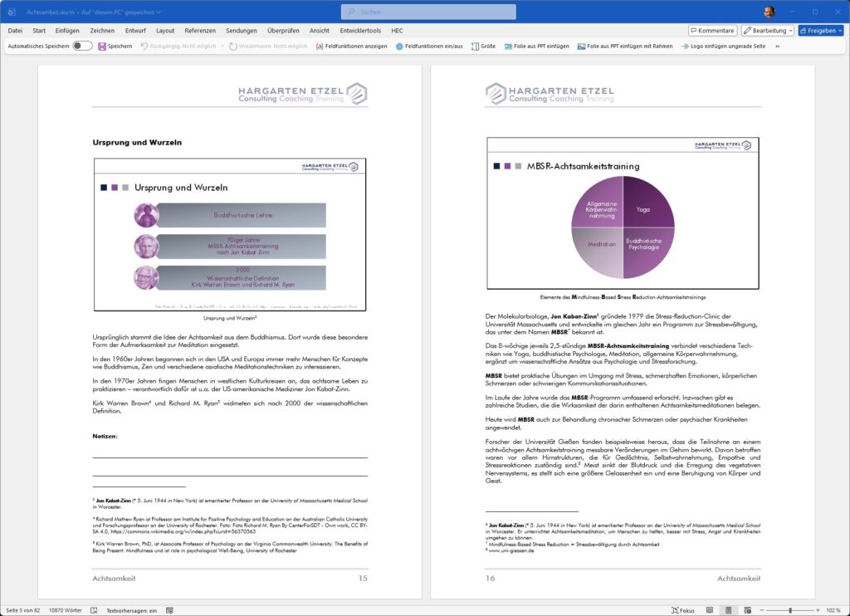This screenshot has width=850, height=616.
Task: Click the Suchen search box
Action: pos(423,12)
